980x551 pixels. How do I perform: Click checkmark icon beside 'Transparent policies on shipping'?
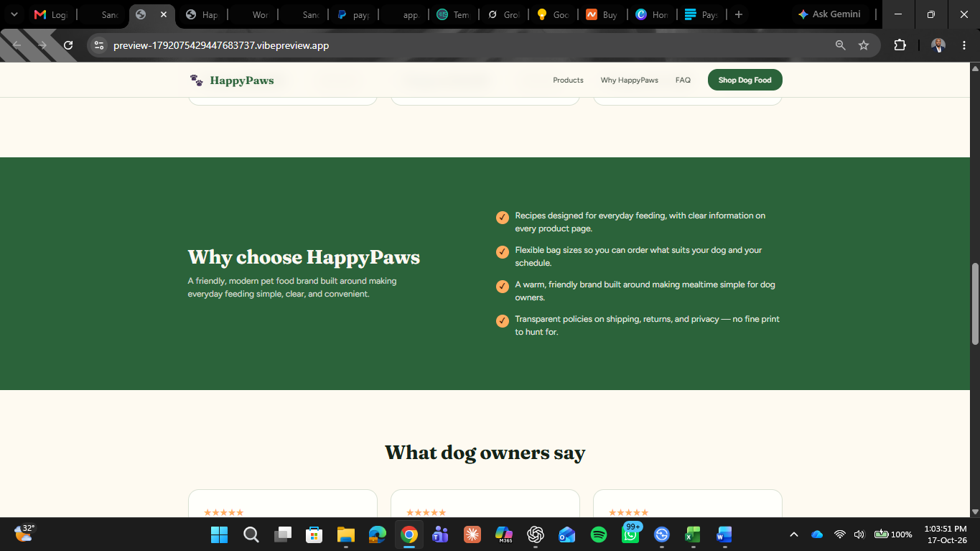[503, 320]
